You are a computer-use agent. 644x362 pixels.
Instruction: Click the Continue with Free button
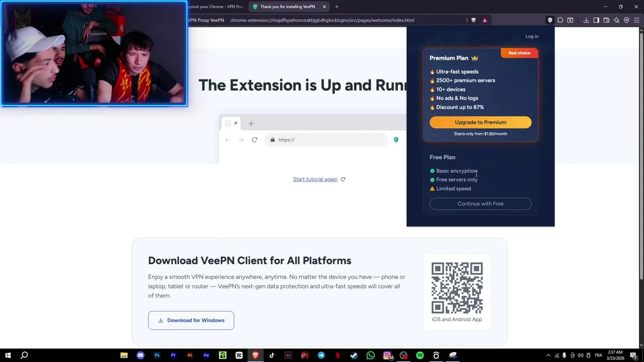(x=480, y=204)
